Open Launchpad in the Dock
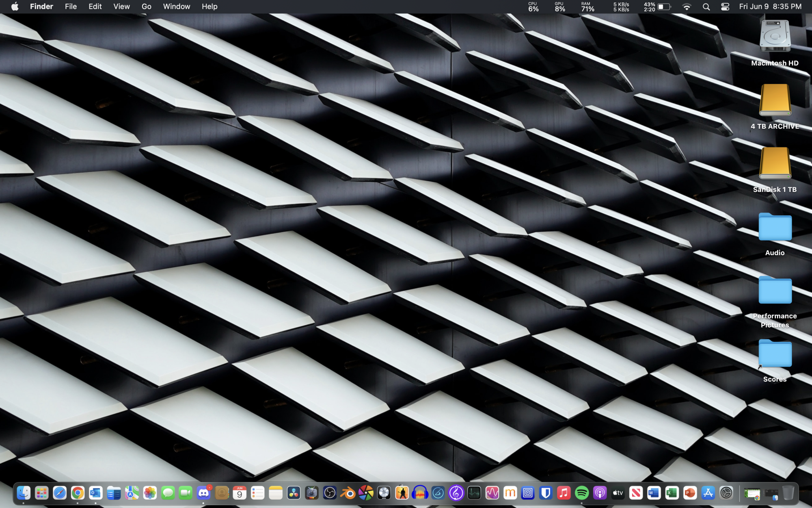Screen dimensions: 812x508 41,493
